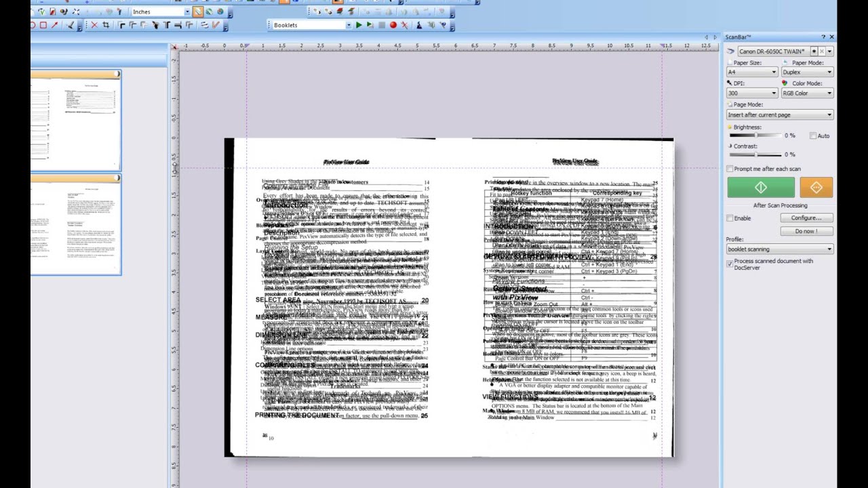Click the red Record button
The image size is (868, 488).
[393, 25]
